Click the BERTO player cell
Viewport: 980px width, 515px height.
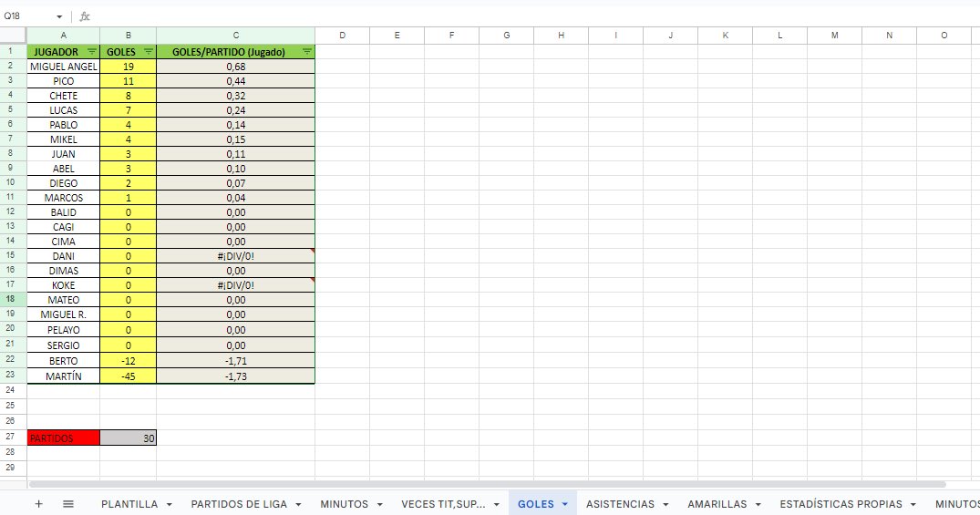pos(63,361)
